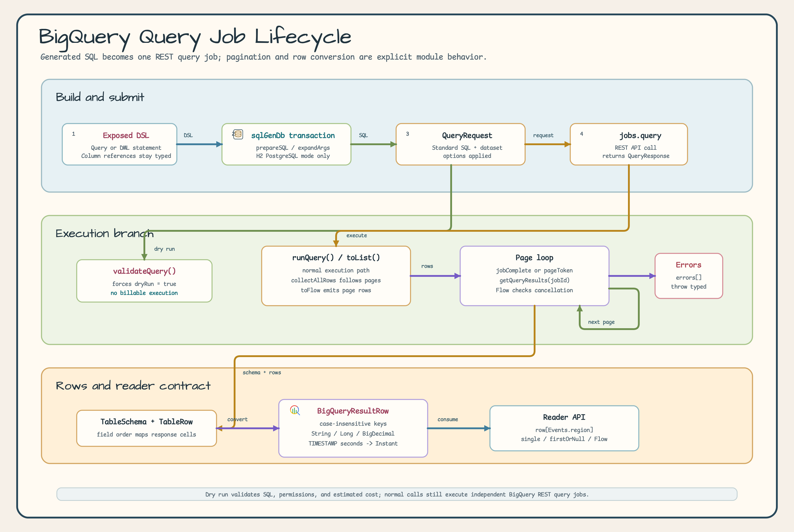Click 'case-insensitive keys' text
794x532 pixels.
tap(353, 424)
